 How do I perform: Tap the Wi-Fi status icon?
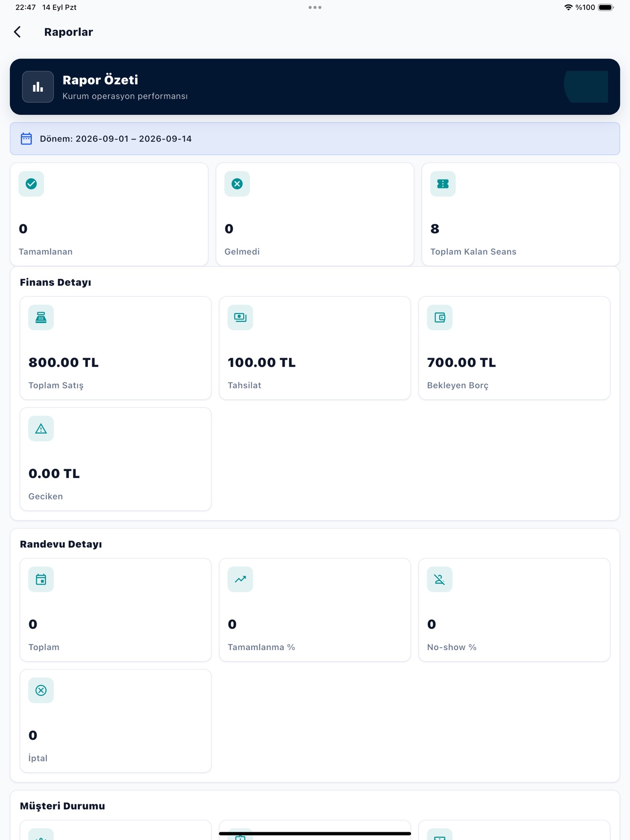568,7
